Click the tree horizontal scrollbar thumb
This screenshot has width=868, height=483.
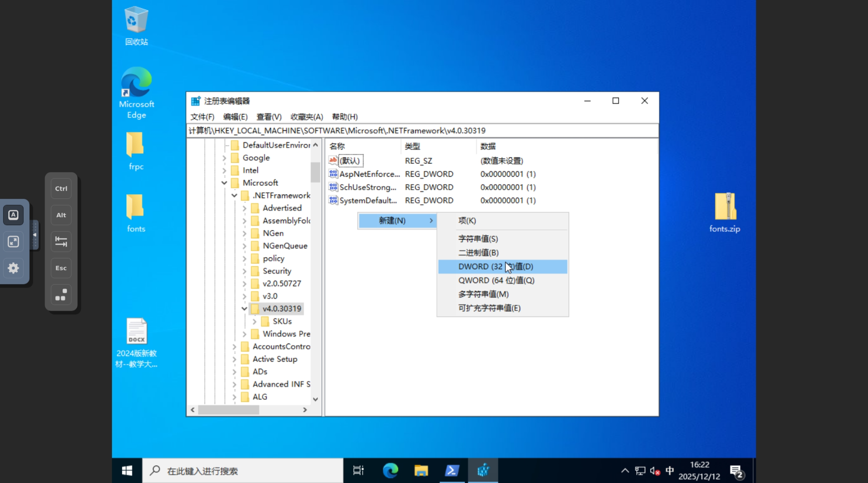click(x=229, y=410)
